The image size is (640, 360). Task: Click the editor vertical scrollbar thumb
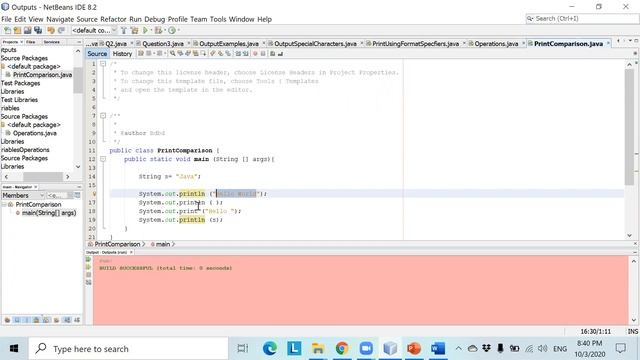tap(629, 127)
